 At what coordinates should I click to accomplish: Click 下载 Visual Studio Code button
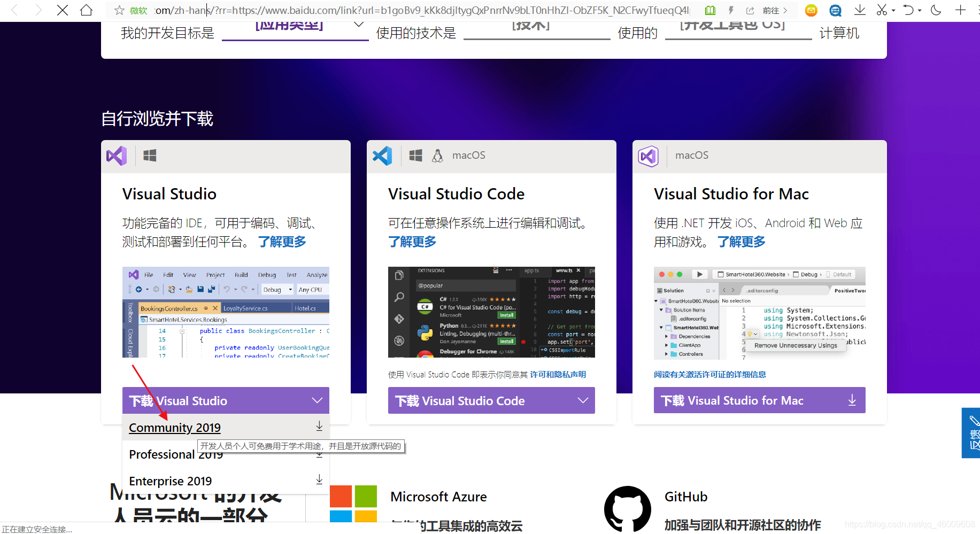coord(491,400)
